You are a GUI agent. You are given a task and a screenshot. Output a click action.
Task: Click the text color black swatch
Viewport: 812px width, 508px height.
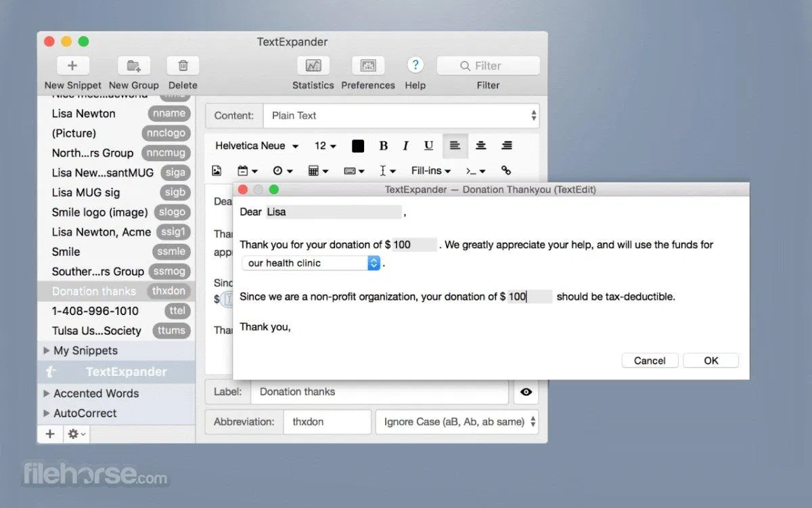click(358, 146)
